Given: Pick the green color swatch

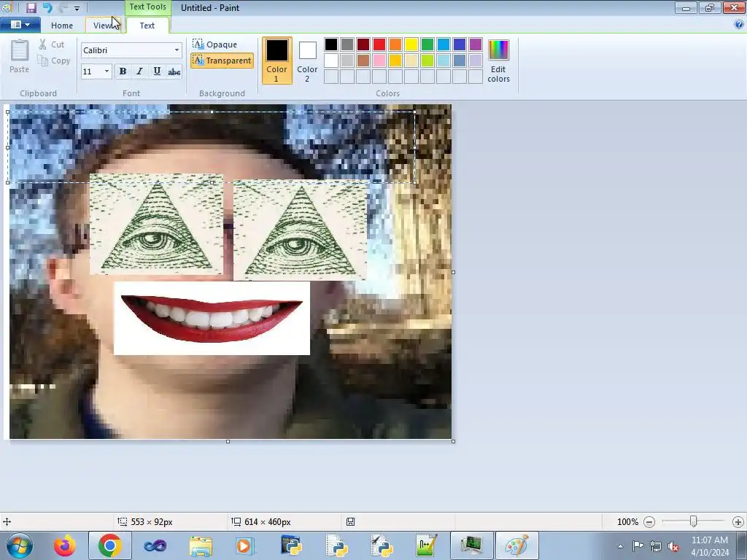Looking at the screenshot, I should [x=427, y=44].
